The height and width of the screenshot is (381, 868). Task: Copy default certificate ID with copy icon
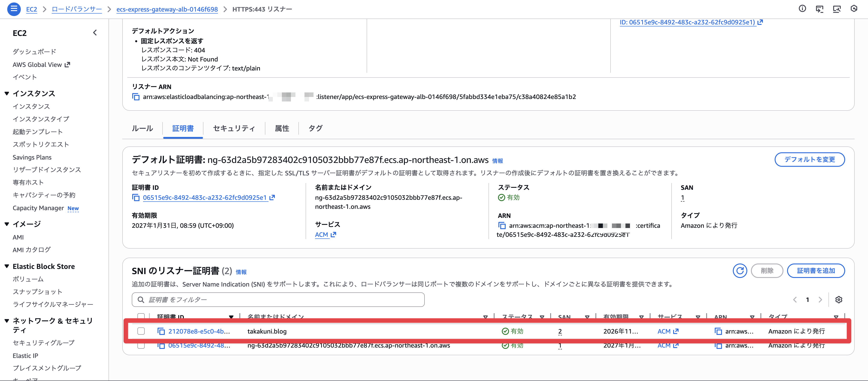point(136,198)
